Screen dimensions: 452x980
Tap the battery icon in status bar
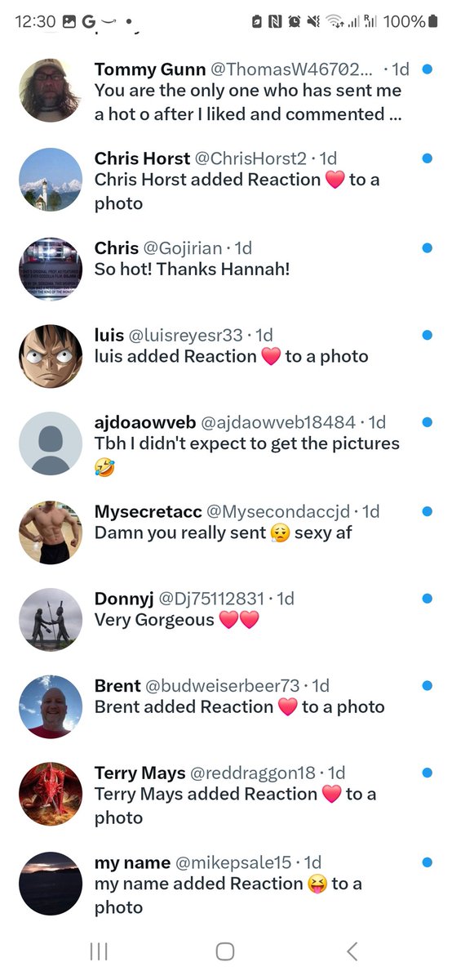(x=432, y=22)
